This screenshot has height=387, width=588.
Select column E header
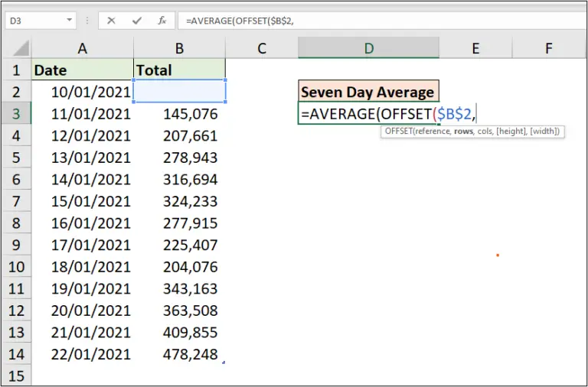475,48
